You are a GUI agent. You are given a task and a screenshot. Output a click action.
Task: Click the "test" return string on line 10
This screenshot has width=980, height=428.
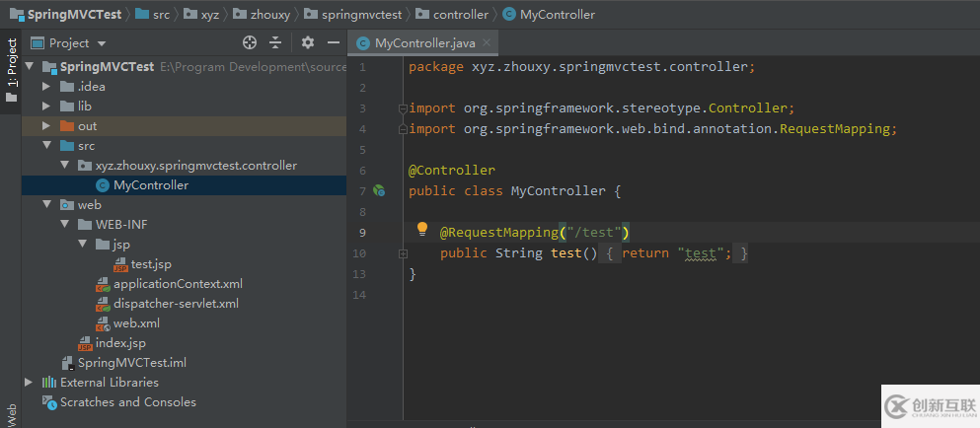point(701,253)
